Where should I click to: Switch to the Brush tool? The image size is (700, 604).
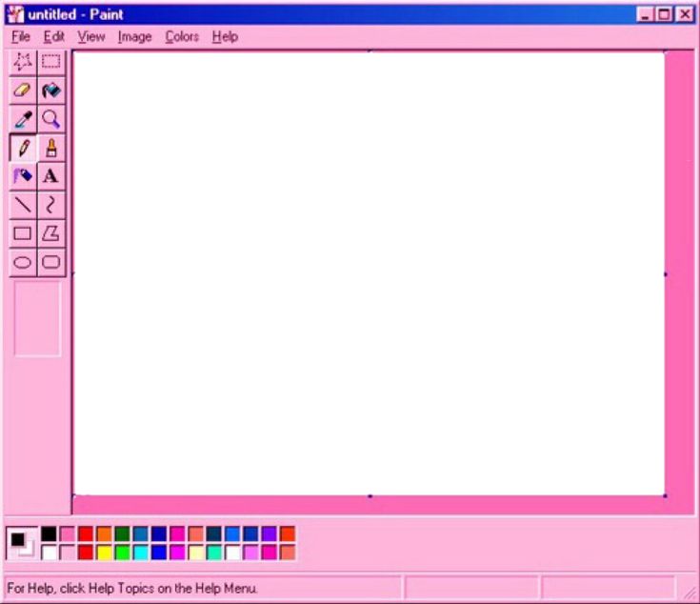click(50, 148)
